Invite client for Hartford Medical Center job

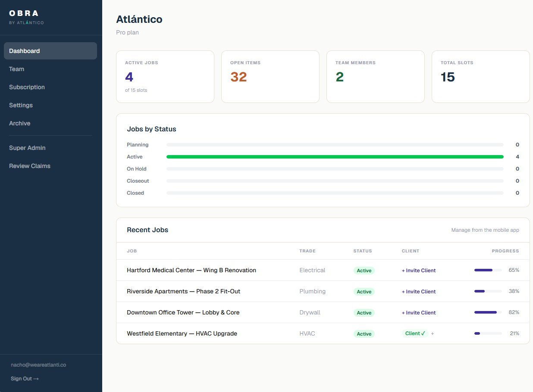click(419, 271)
